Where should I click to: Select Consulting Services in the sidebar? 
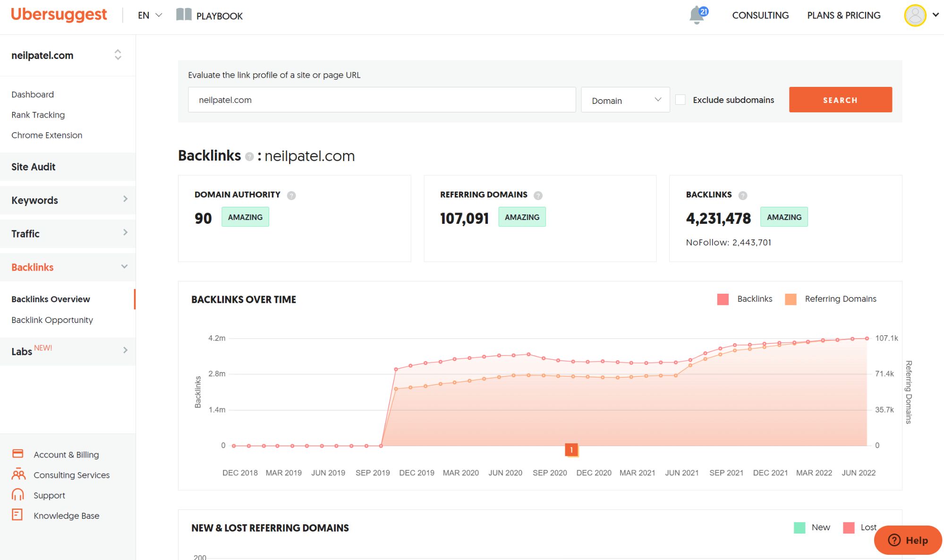pos(71,475)
